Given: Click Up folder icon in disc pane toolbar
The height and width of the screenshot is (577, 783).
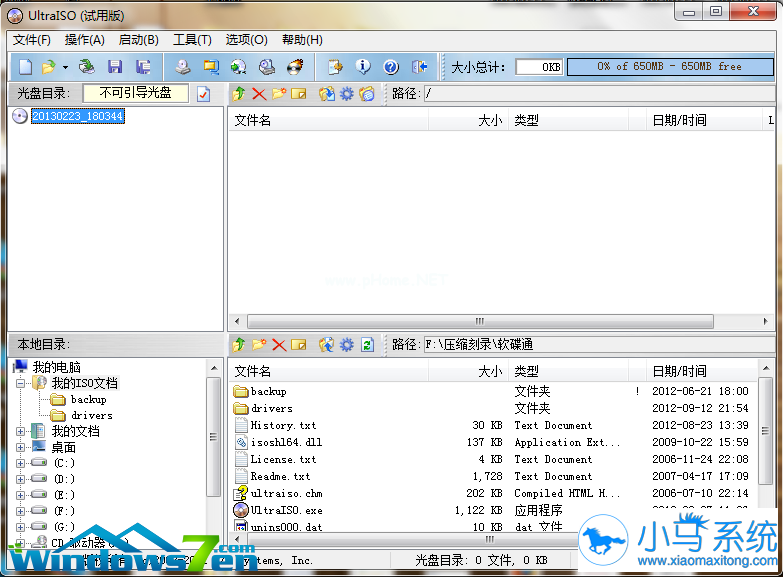Looking at the screenshot, I should [x=239, y=93].
